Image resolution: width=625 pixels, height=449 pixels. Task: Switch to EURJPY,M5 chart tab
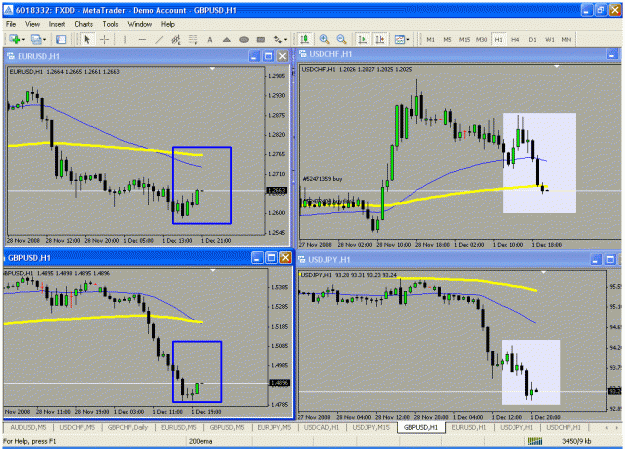click(274, 427)
